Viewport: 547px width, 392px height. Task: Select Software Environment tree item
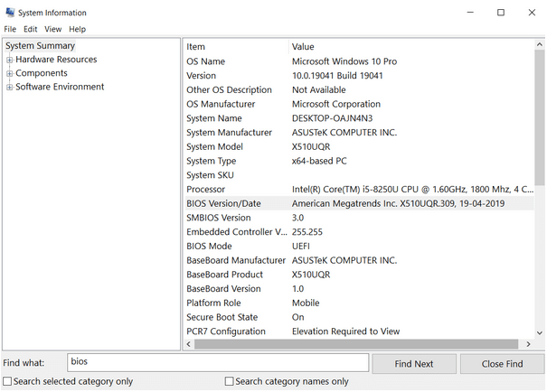pyautogui.click(x=60, y=87)
